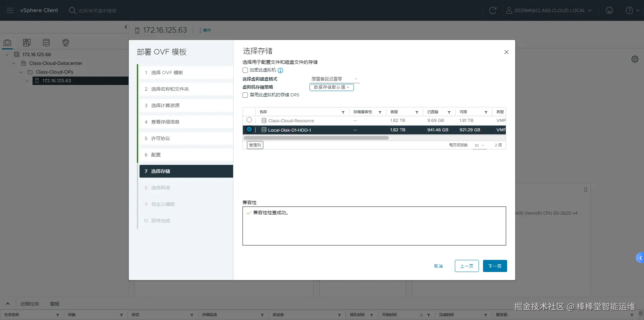Viewport: 644px width, 320px height.
Task: Go to step 1 选择 OVF 模板
Action: (x=186, y=73)
